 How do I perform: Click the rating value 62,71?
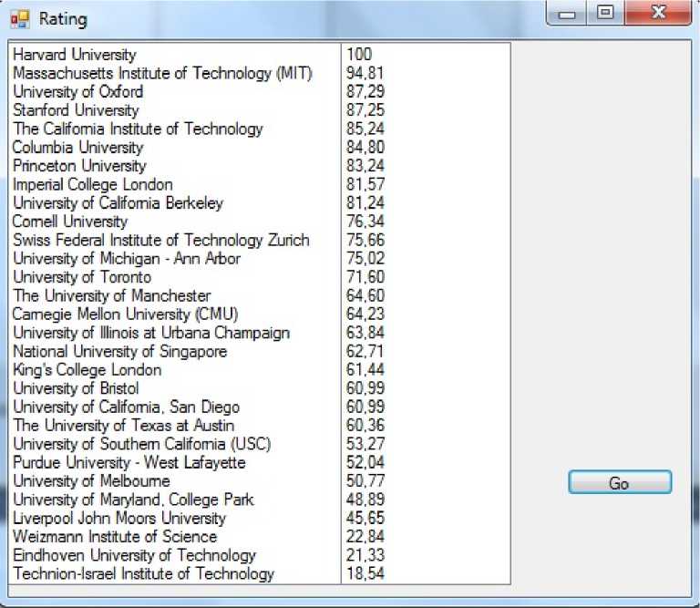tap(365, 351)
